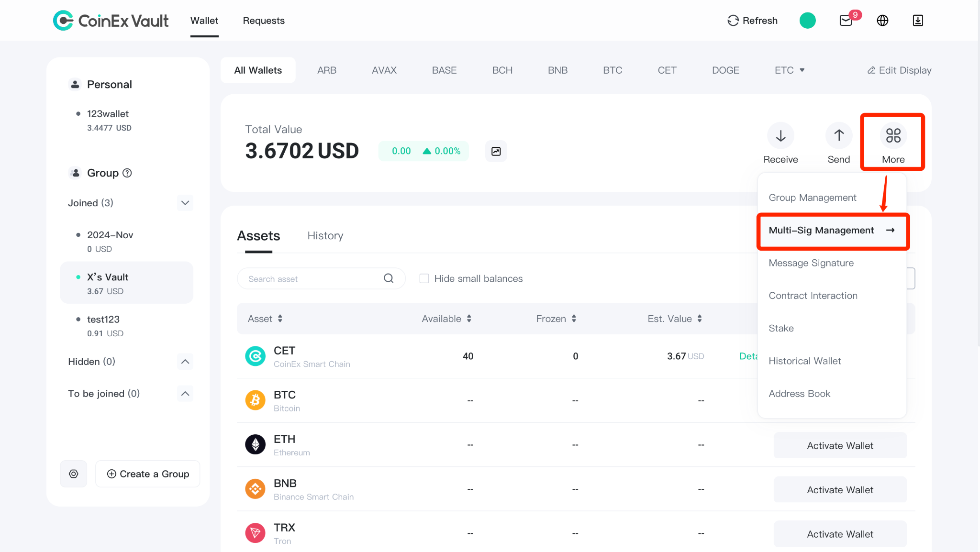
Task: Click the search magnifier icon
Action: point(389,278)
